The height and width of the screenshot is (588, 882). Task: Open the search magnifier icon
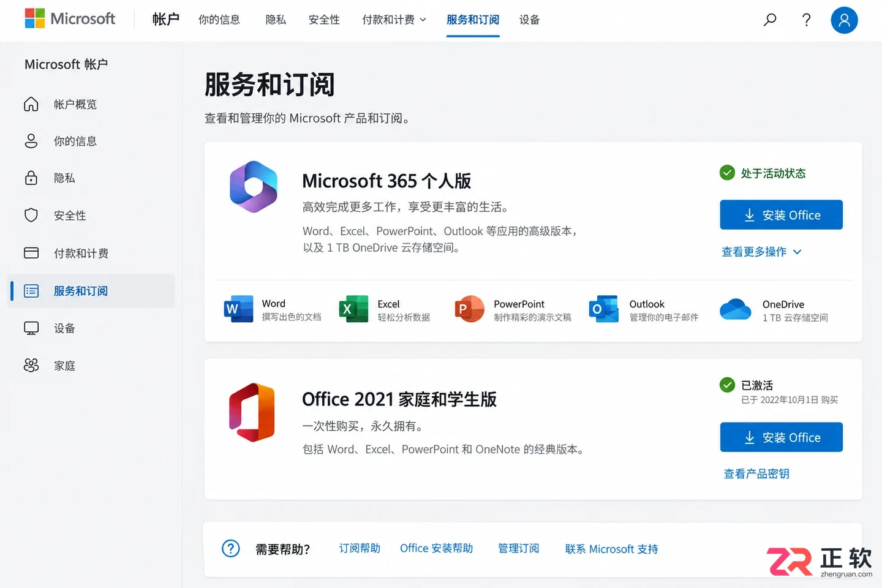click(770, 20)
